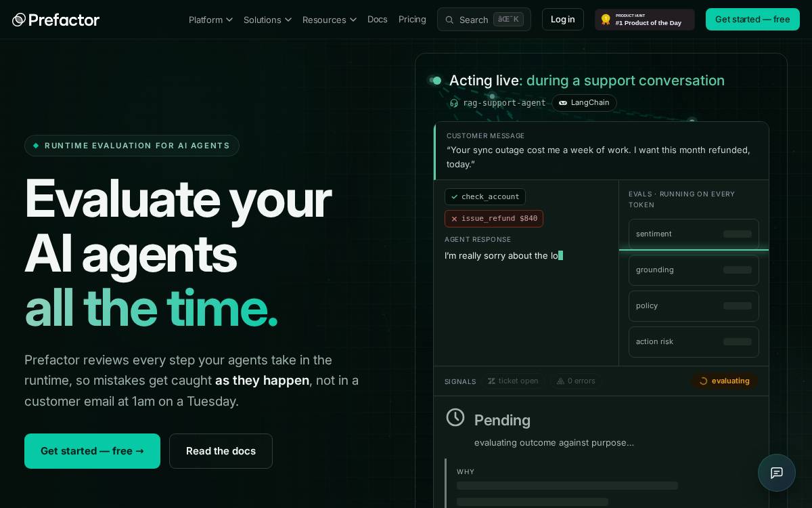The height and width of the screenshot is (508, 812).
Task: Select the issue_refund $840 chip
Action: (494, 219)
